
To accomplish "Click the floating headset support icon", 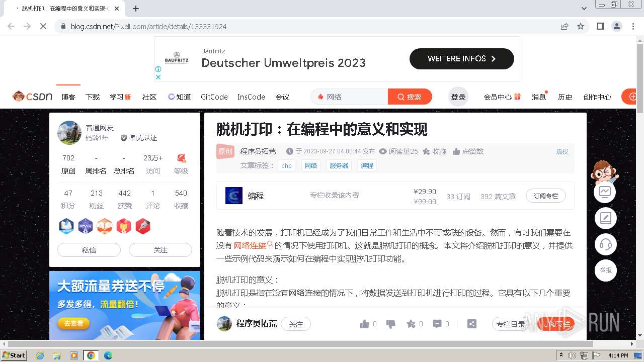I will 605,244.
